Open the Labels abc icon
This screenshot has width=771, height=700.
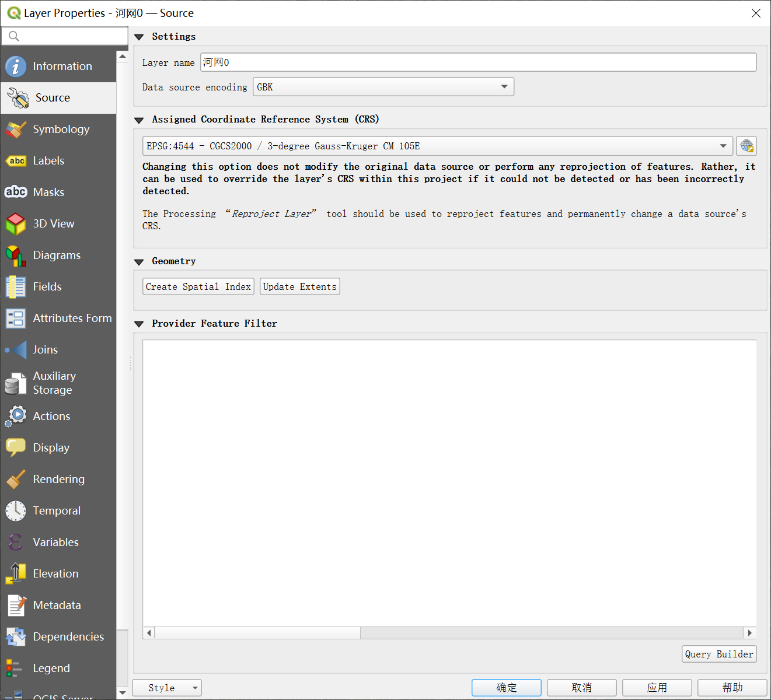pyautogui.click(x=16, y=161)
